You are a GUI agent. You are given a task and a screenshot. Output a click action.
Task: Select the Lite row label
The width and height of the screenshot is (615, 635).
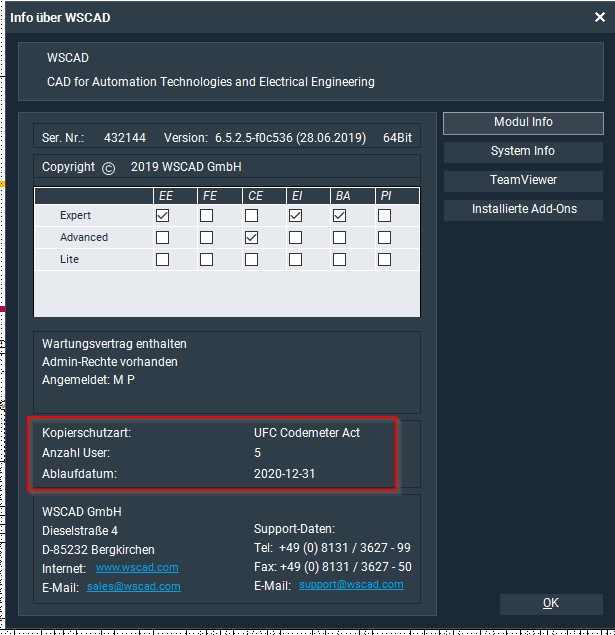click(x=69, y=259)
